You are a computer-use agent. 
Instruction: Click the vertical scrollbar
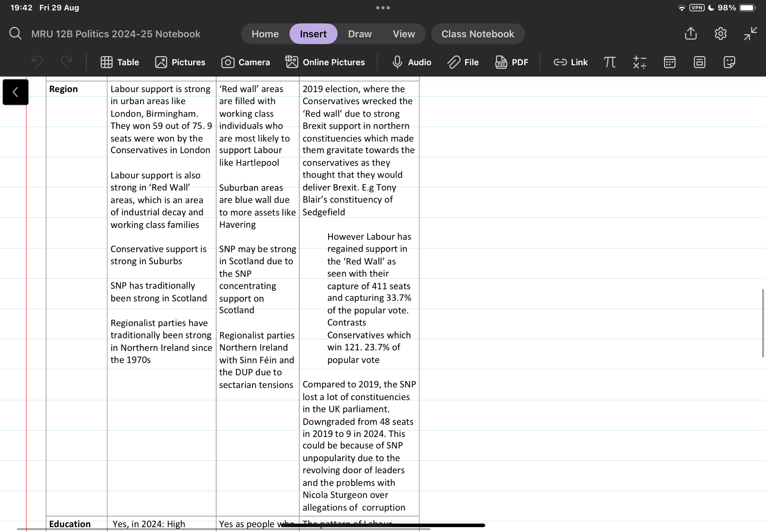click(762, 323)
